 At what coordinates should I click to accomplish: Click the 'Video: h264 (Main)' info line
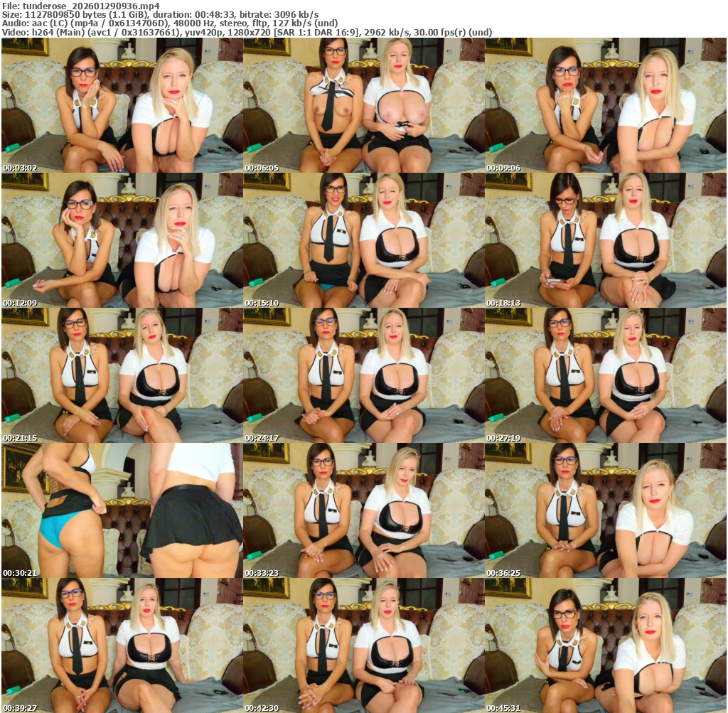pyautogui.click(x=247, y=32)
